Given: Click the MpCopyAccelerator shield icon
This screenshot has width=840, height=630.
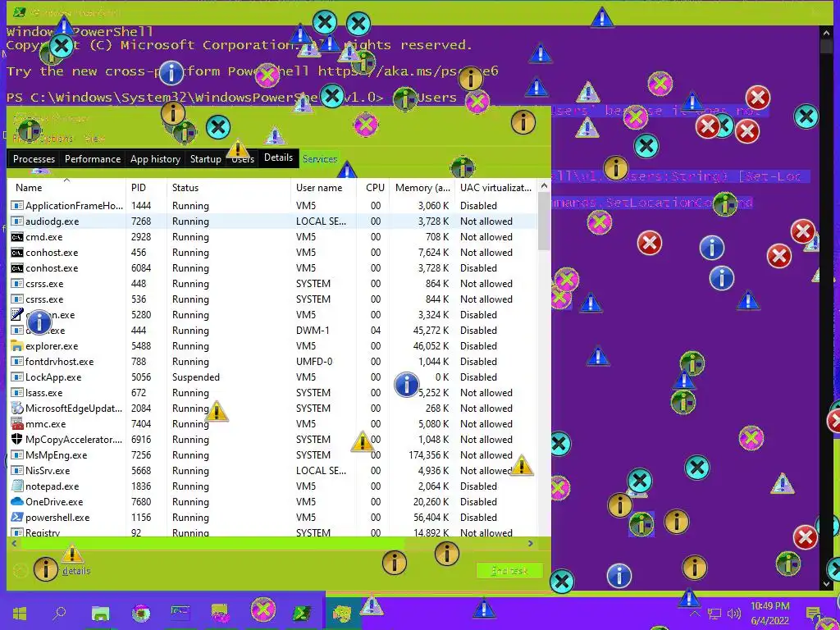Looking at the screenshot, I should click(x=17, y=440).
